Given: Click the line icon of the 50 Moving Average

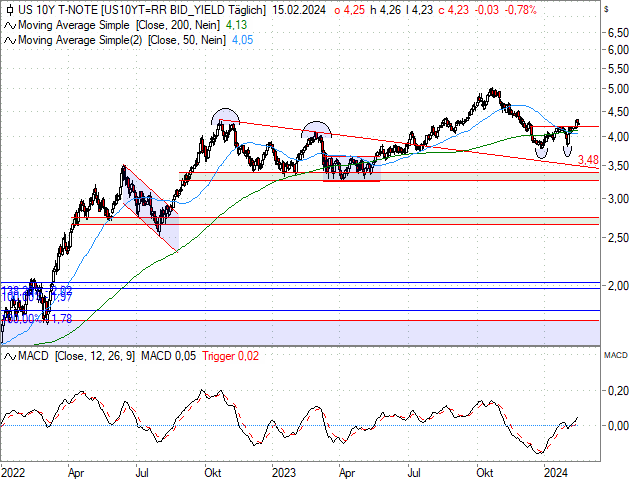Looking at the screenshot, I should (x=10, y=40).
